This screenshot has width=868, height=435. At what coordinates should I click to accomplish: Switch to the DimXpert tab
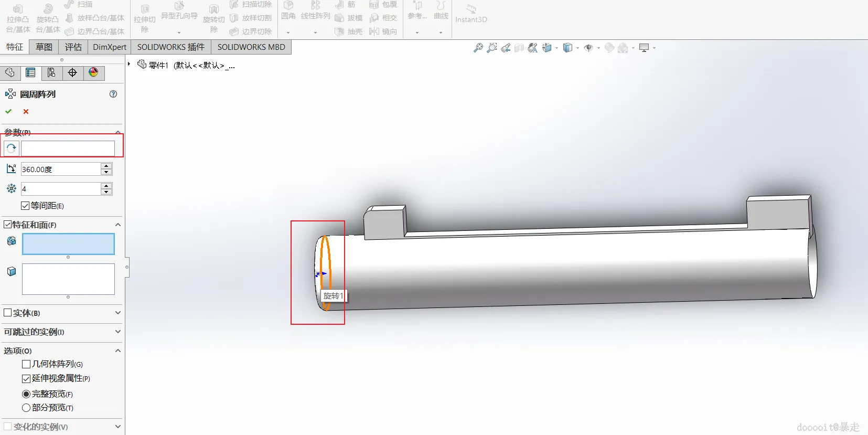pyautogui.click(x=110, y=47)
